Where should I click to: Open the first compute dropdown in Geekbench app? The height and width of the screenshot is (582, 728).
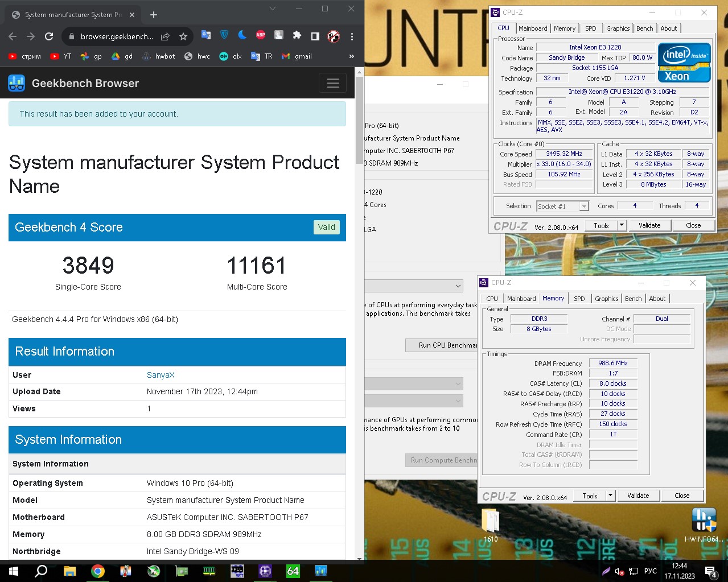(x=414, y=384)
